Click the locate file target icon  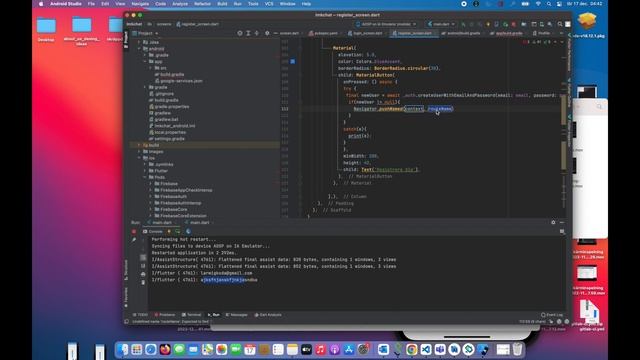(x=240, y=33)
